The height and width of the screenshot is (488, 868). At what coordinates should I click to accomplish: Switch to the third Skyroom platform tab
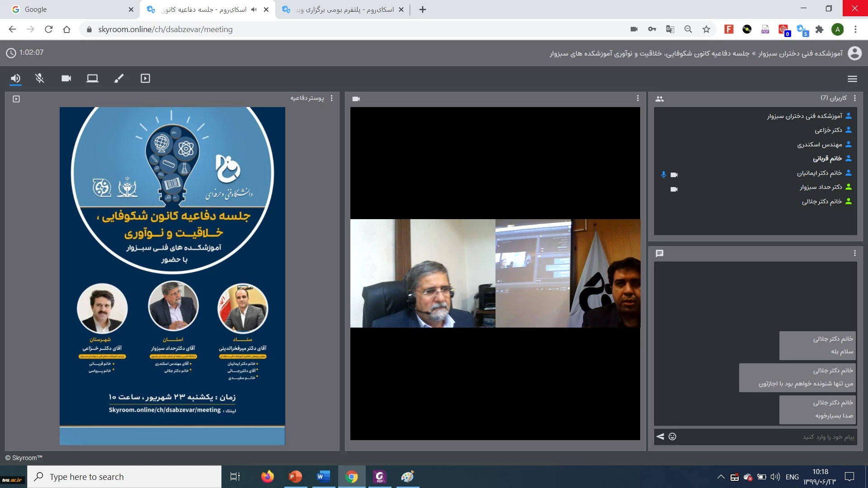[344, 9]
